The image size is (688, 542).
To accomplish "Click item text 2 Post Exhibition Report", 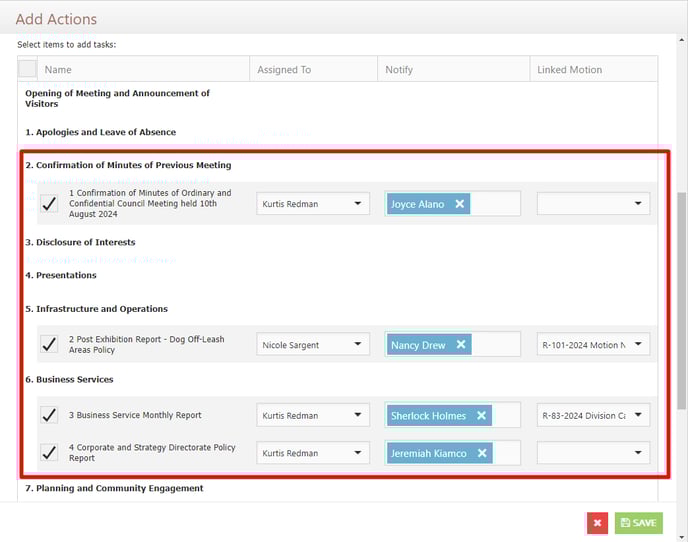I will pyautogui.click(x=147, y=345).
